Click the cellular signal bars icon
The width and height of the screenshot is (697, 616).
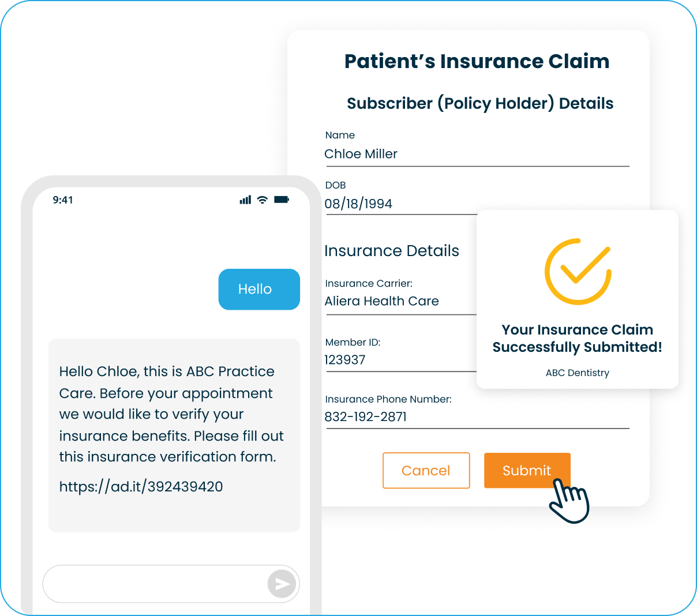244,200
